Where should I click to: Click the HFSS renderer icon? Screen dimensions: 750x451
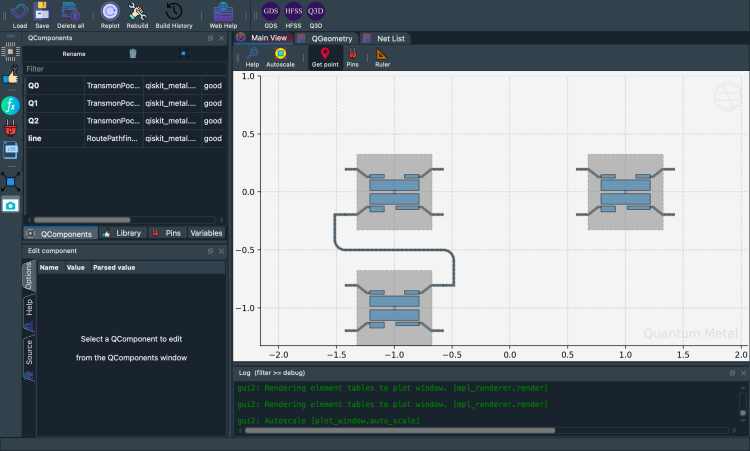click(293, 15)
